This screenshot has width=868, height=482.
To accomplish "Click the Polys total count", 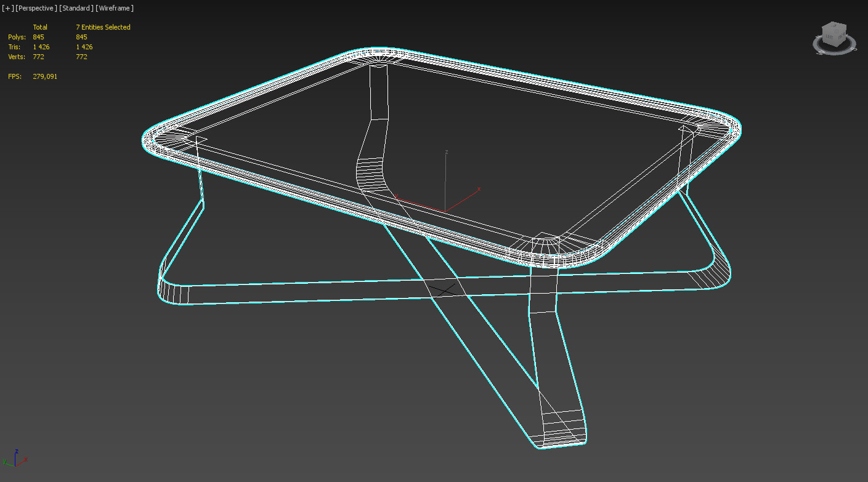I will coord(38,37).
